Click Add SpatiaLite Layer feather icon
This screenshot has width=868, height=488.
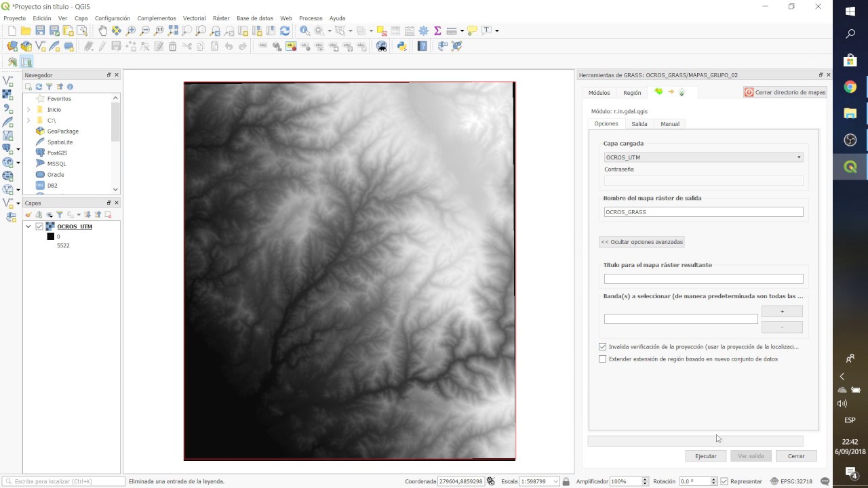[8, 122]
